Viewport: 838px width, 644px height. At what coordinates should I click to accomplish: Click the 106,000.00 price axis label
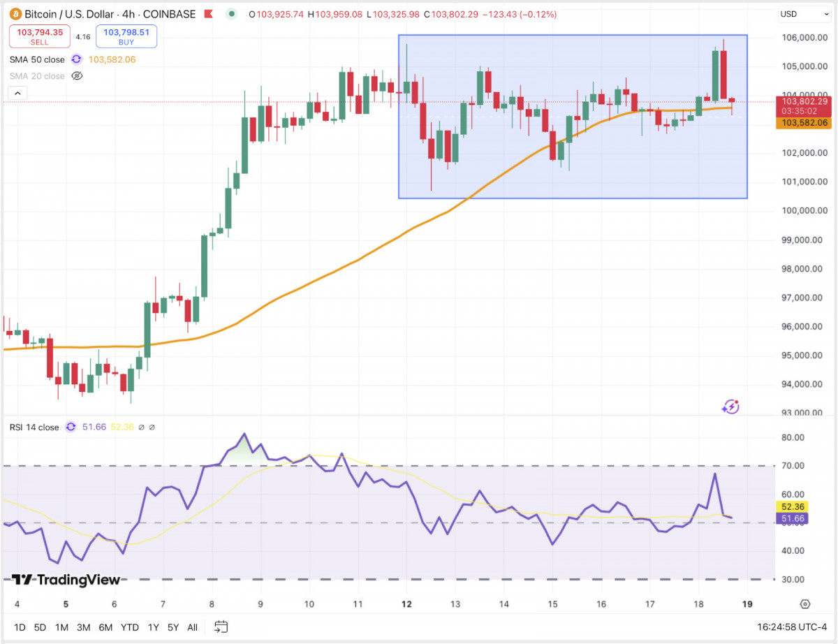[804, 38]
